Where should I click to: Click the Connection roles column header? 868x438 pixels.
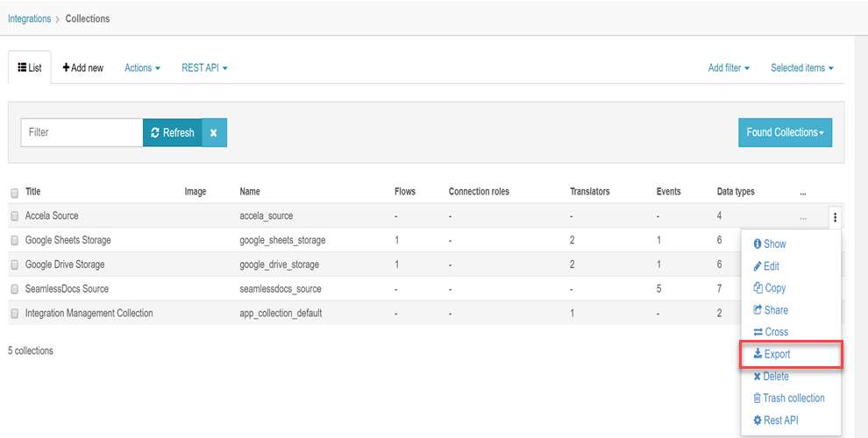coord(479,191)
